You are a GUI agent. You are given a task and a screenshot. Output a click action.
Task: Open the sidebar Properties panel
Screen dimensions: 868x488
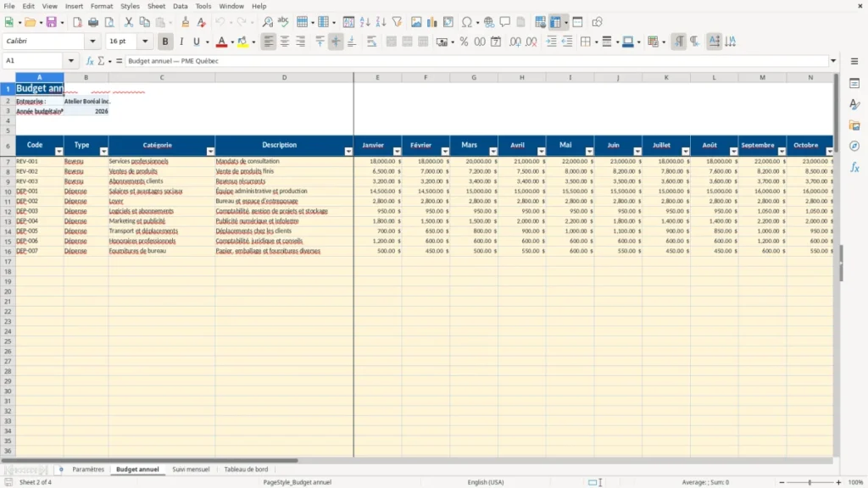point(854,83)
